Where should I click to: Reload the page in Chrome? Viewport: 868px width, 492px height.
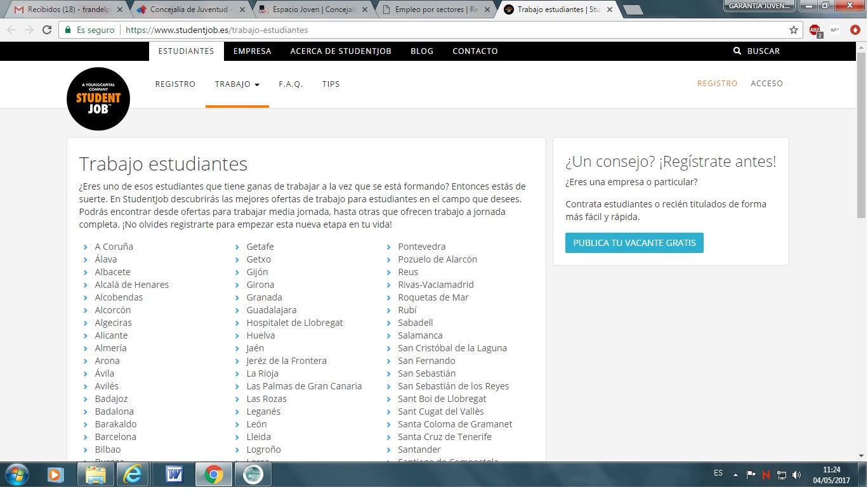point(47,30)
